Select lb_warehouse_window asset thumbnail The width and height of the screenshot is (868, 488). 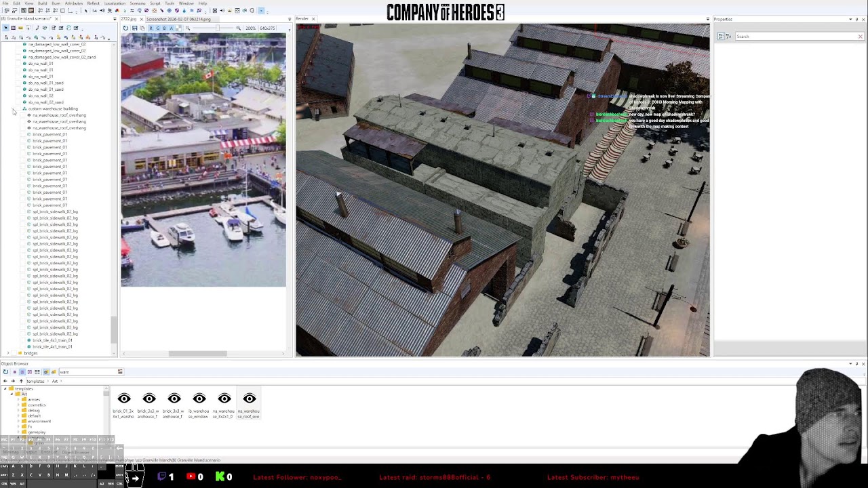click(x=199, y=404)
